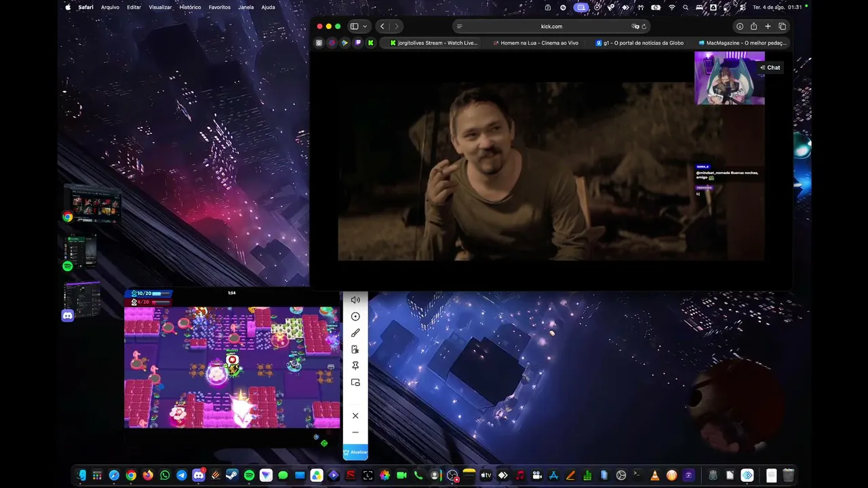The image size is (868, 488).
Task: Open the Apple menu
Action: pyautogui.click(x=68, y=7)
